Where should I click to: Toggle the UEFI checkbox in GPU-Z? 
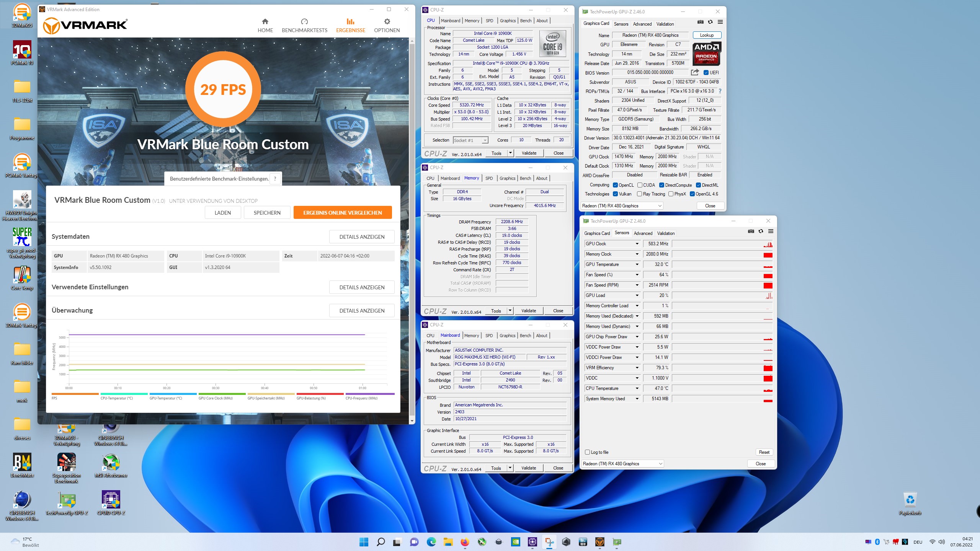coord(706,73)
